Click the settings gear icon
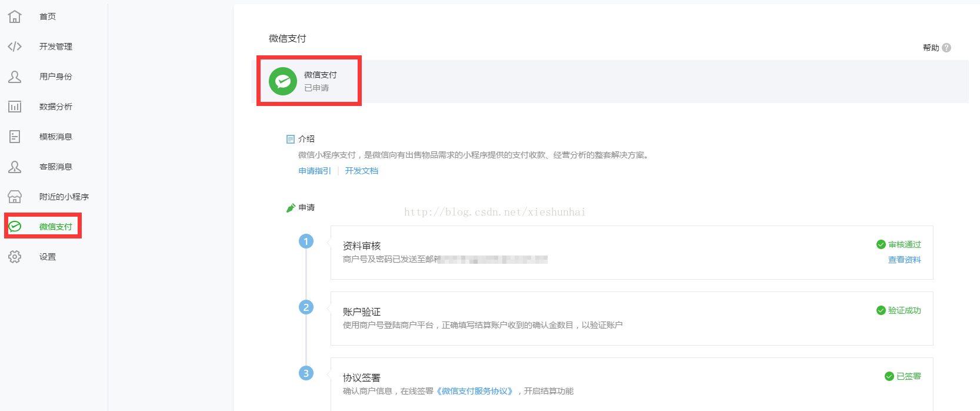The height and width of the screenshot is (411, 980). point(15,257)
